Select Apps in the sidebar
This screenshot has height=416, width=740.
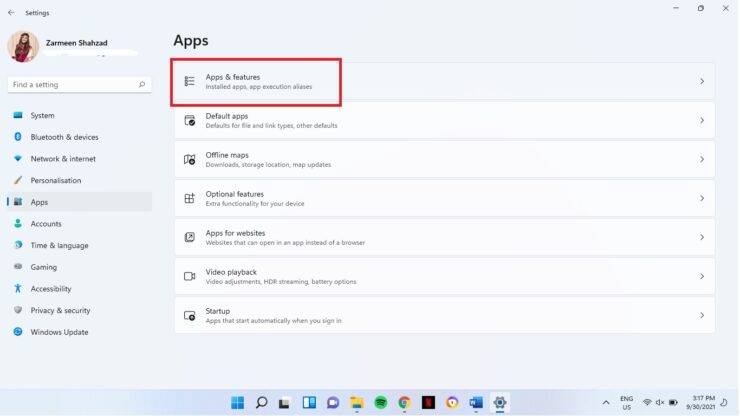pyautogui.click(x=79, y=202)
